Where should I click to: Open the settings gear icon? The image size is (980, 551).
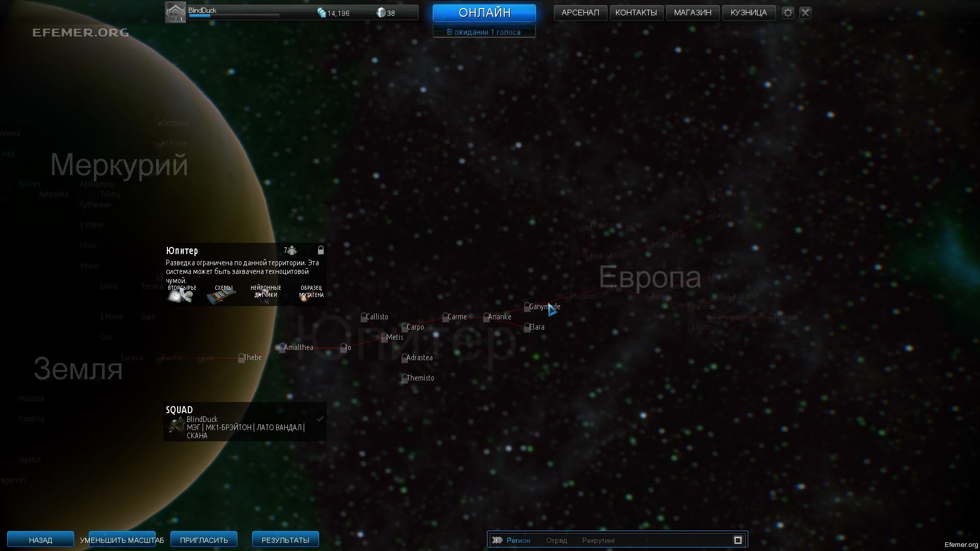point(788,13)
